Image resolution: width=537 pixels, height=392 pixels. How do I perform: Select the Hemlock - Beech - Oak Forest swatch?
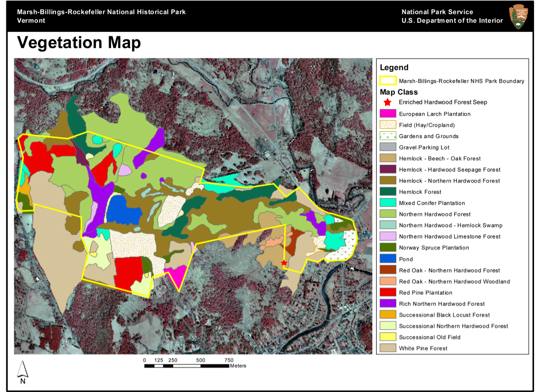coord(388,158)
